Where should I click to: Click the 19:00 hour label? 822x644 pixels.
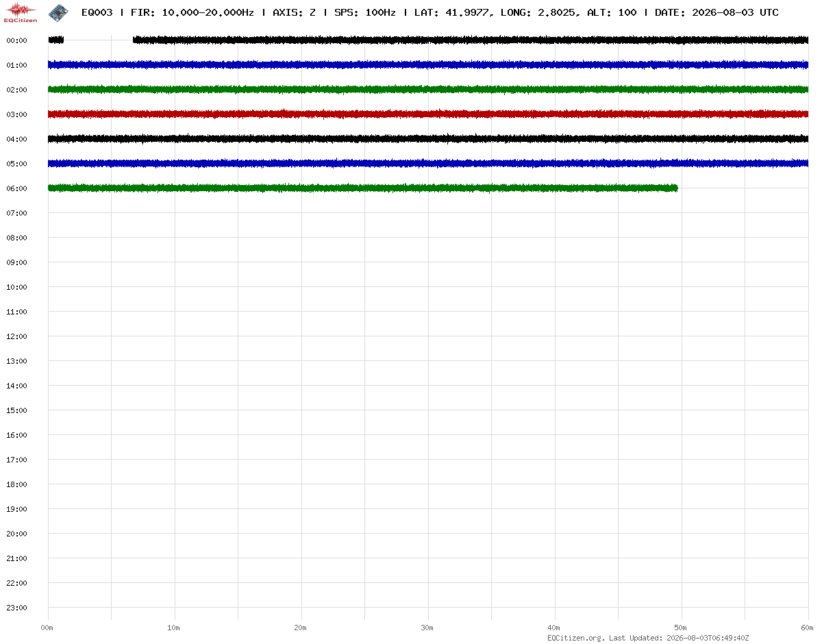[16, 509]
